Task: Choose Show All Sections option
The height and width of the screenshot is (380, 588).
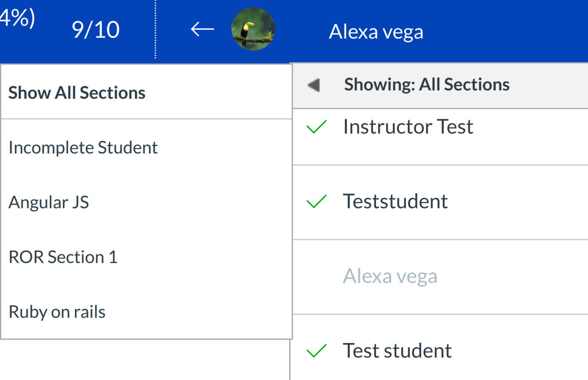Action: click(x=77, y=93)
